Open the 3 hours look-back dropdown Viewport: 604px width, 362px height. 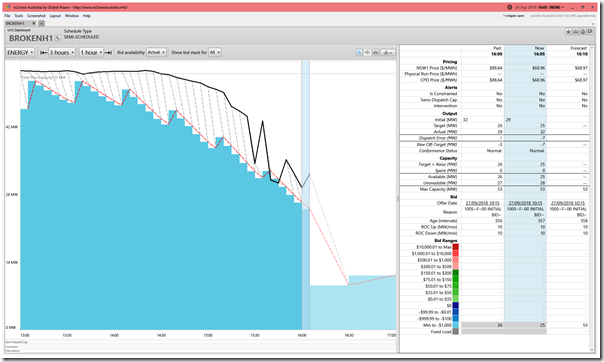click(62, 52)
